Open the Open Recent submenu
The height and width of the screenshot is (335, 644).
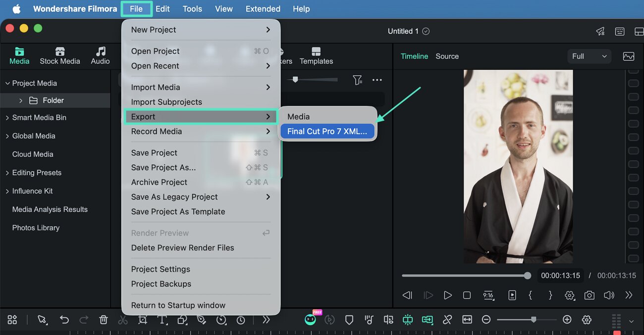coord(201,66)
